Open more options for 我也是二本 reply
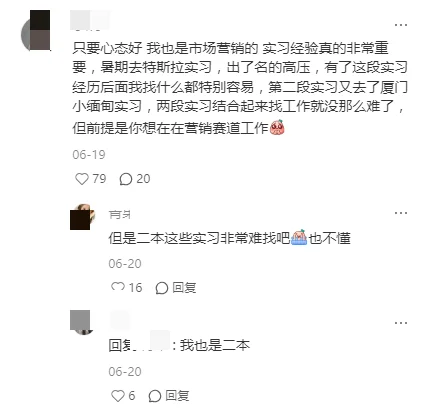The width and height of the screenshot is (429, 413). pos(401,323)
